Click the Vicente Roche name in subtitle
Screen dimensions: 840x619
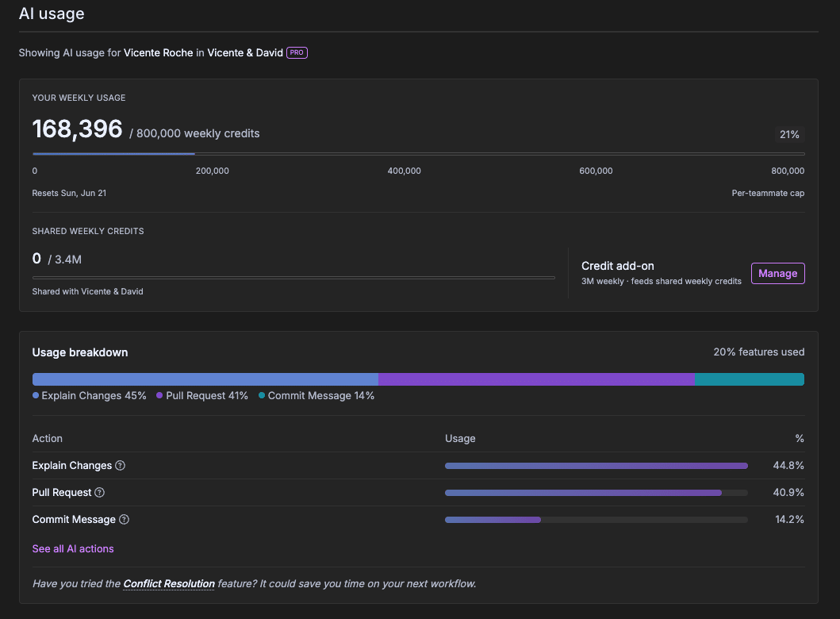tap(158, 52)
